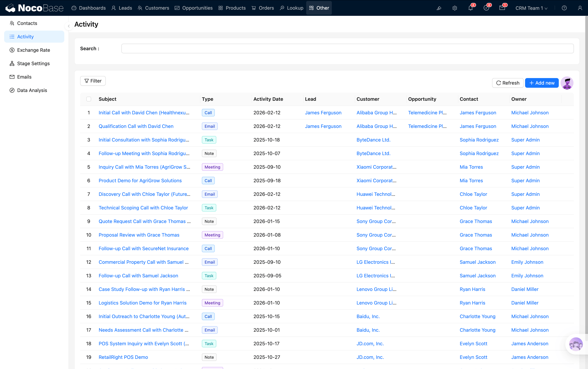Click into the Search input field
588x369 pixels.
coord(347,48)
